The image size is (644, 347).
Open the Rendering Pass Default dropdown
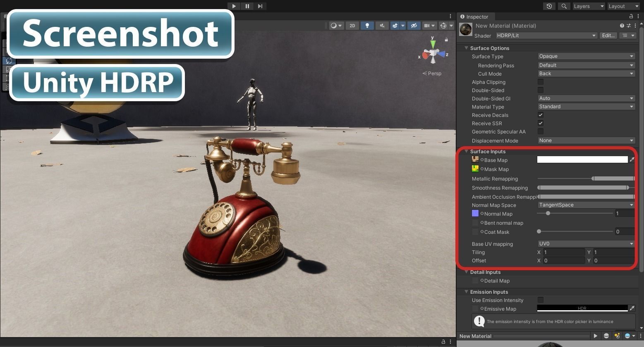coord(586,65)
